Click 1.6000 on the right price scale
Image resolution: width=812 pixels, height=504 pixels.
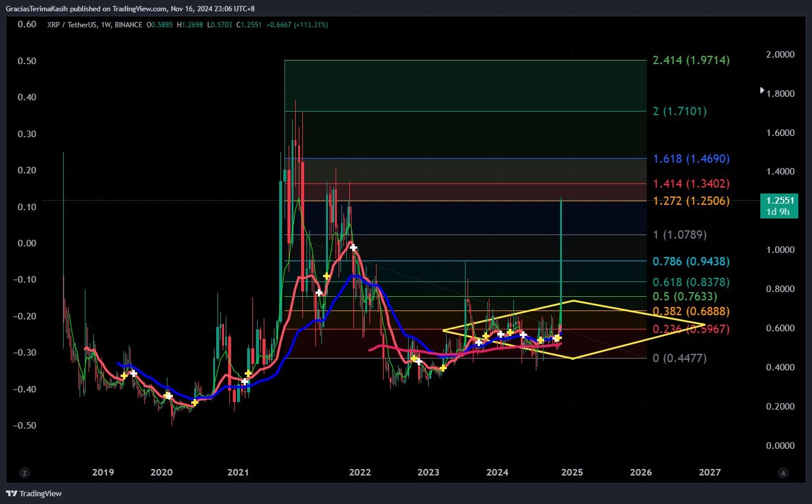pos(781,133)
